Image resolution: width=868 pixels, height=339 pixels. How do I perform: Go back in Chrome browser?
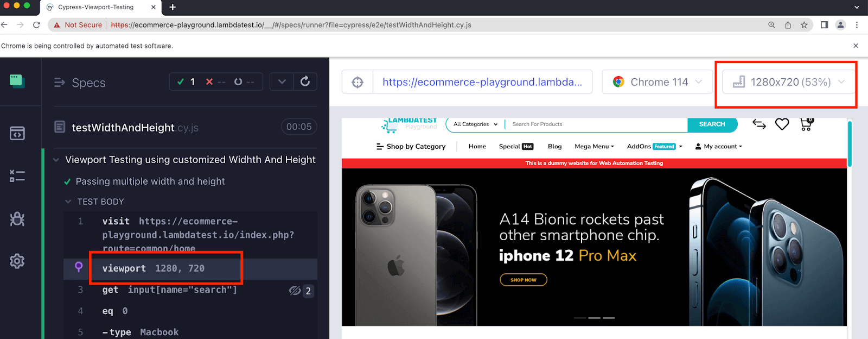(x=4, y=25)
